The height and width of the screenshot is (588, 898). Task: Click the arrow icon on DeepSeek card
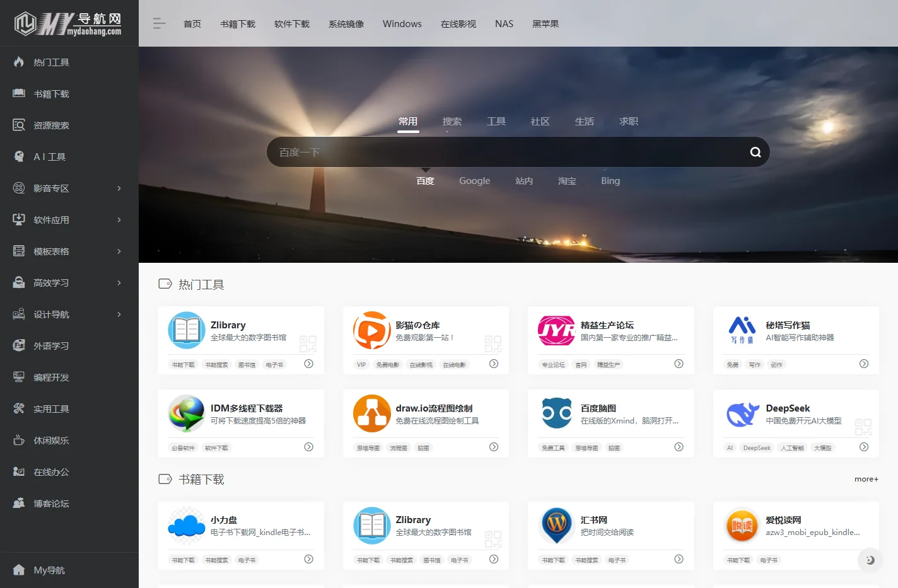(864, 447)
